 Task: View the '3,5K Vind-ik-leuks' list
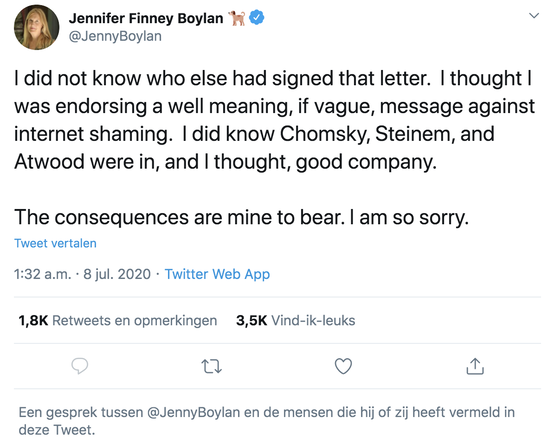point(296,321)
